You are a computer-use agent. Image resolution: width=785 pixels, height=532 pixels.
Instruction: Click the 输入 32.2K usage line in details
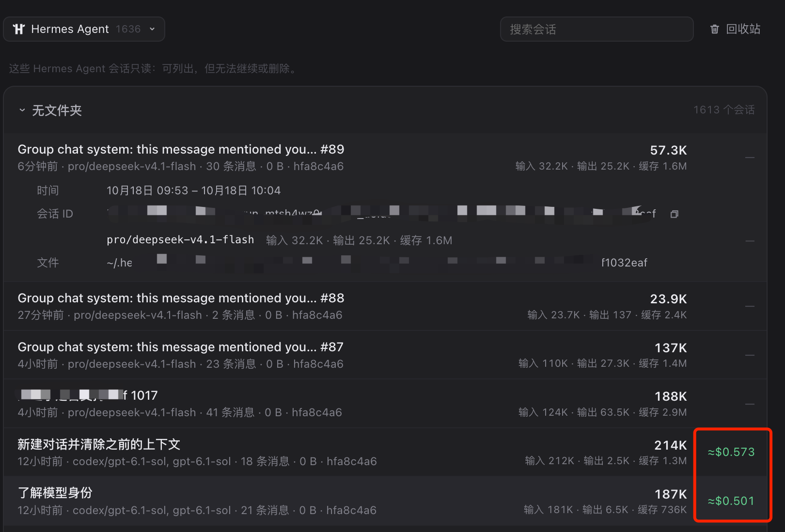click(x=359, y=240)
